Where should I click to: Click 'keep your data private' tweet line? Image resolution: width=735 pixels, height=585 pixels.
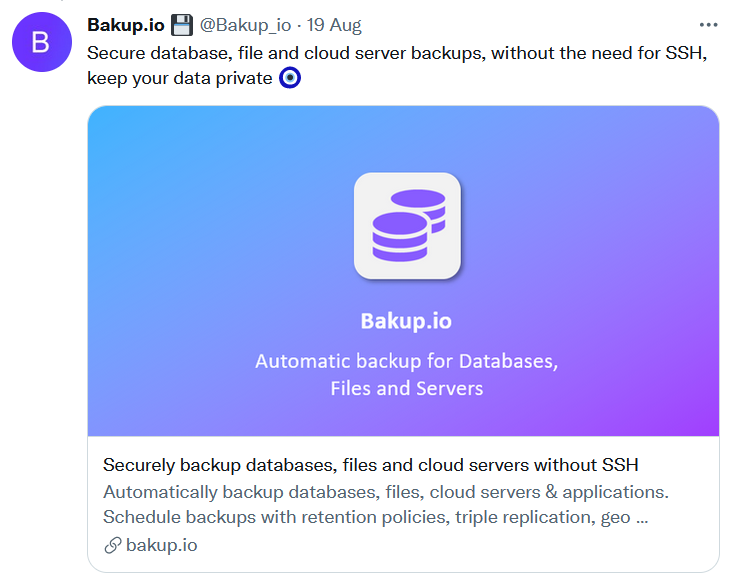point(180,78)
